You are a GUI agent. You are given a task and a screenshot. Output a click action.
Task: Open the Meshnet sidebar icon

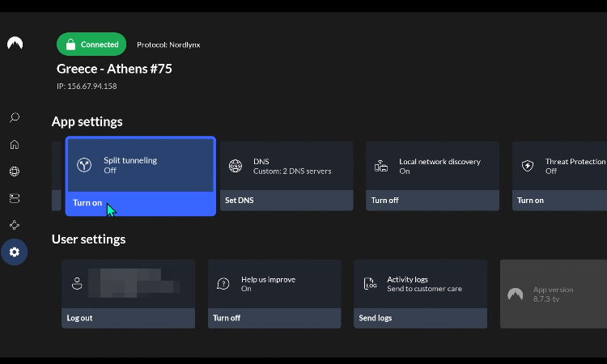coord(15,225)
